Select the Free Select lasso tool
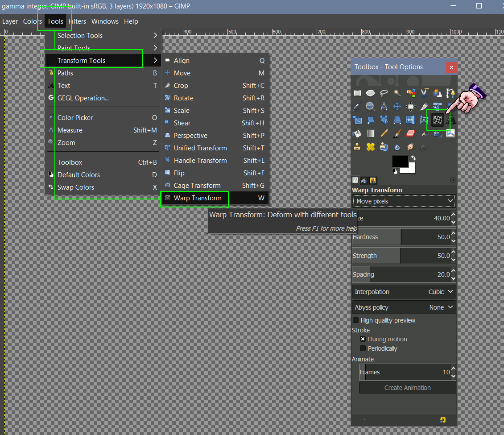The height and width of the screenshot is (435, 504). point(384,93)
